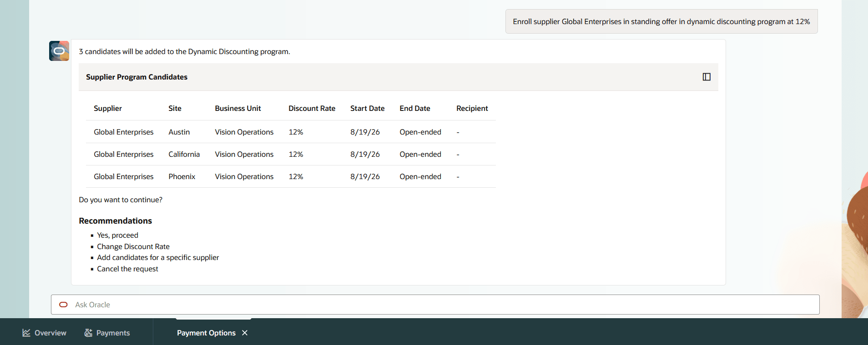
Task: Close the Payment Options tab
Action: 245,333
